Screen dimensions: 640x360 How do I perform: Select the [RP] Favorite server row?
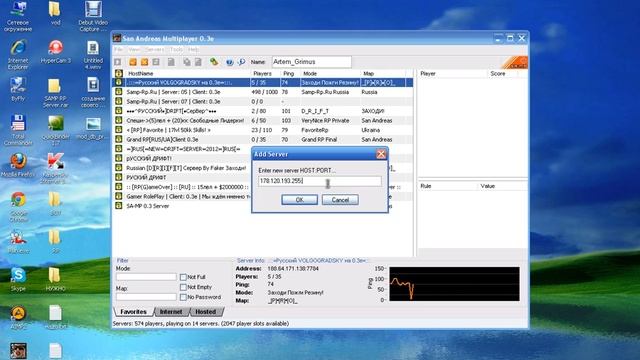(x=263, y=130)
